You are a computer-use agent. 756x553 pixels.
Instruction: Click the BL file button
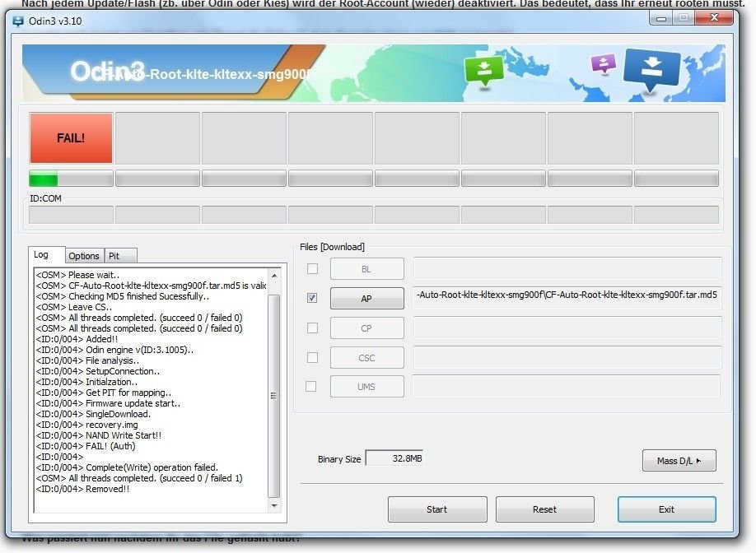[367, 269]
